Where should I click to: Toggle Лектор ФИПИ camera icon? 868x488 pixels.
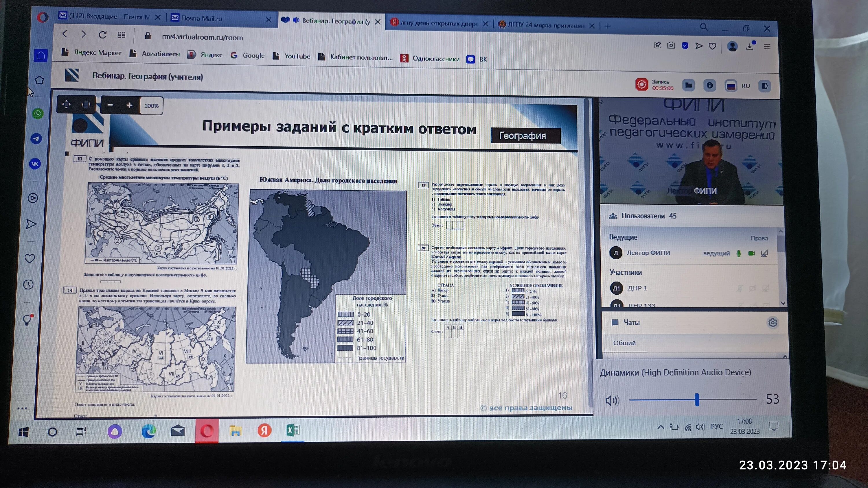click(x=751, y=253)
